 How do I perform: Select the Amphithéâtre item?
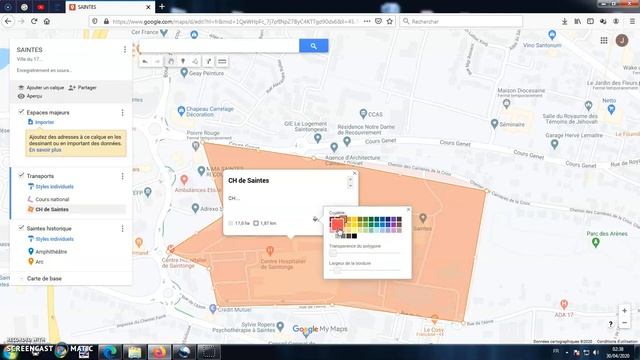pyautogui.click(x=51, y=251)
